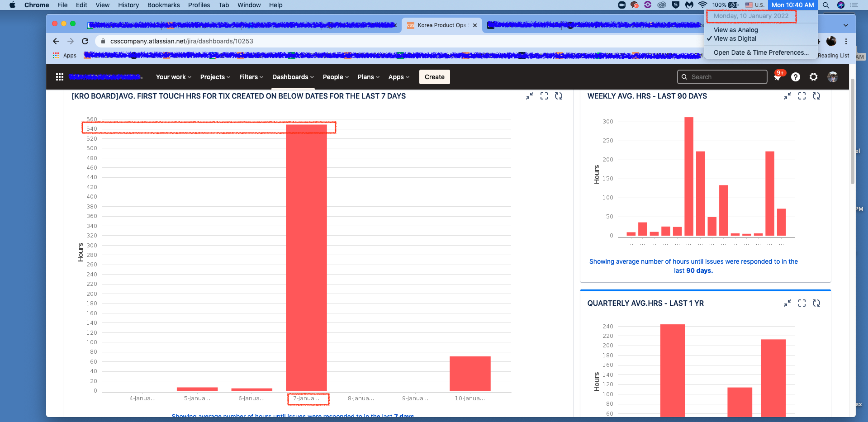Expand the Your work dropdown

click(174, 77)
